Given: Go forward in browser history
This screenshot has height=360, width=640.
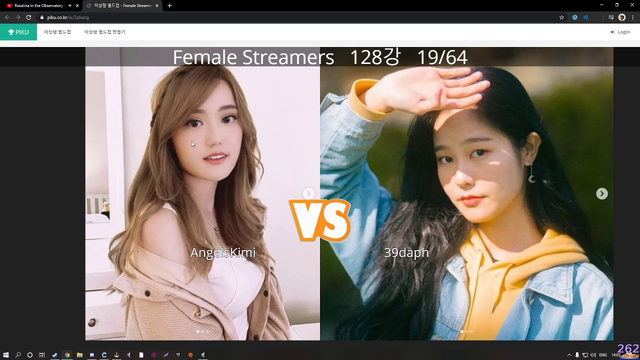Looking at the screenshot, I should tap(18, 18).
